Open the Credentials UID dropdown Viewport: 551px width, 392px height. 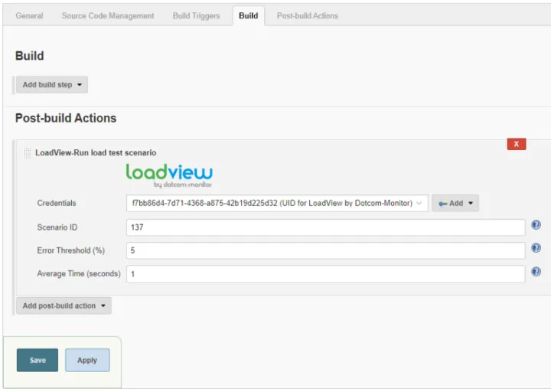(x=277, y=203)
